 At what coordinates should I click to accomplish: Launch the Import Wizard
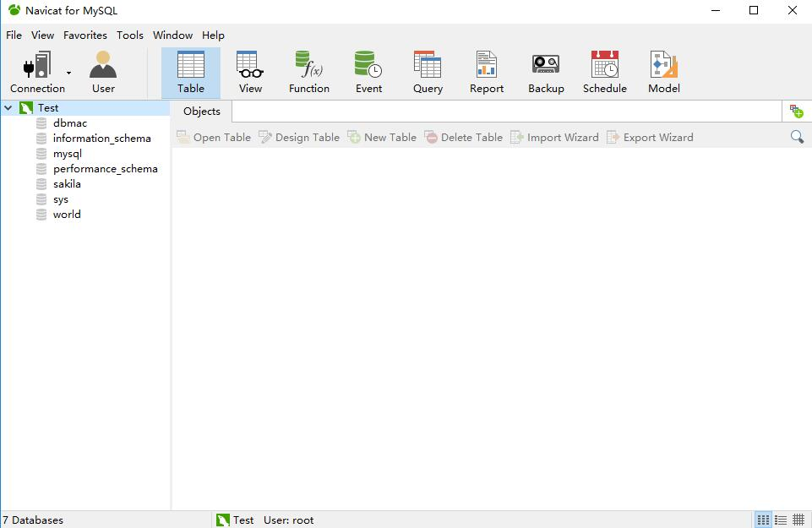554,137
